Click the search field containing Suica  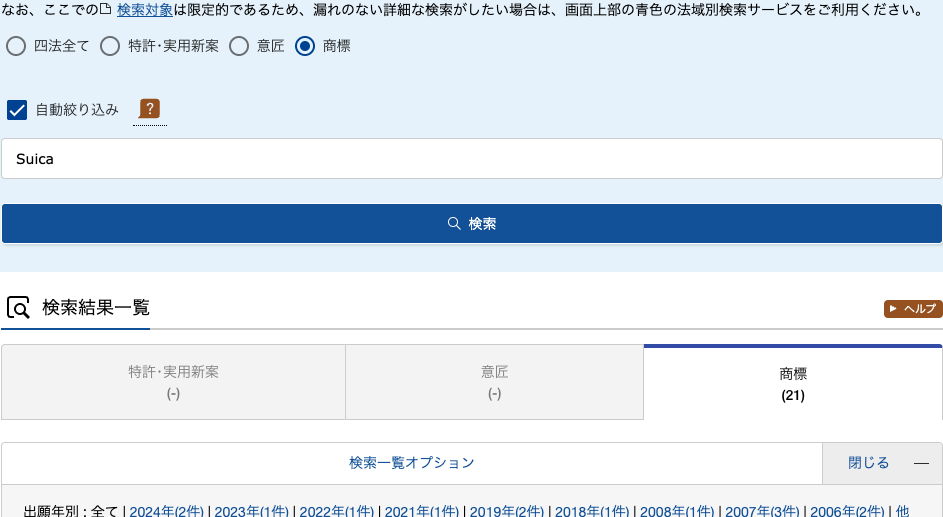point(471,159)
